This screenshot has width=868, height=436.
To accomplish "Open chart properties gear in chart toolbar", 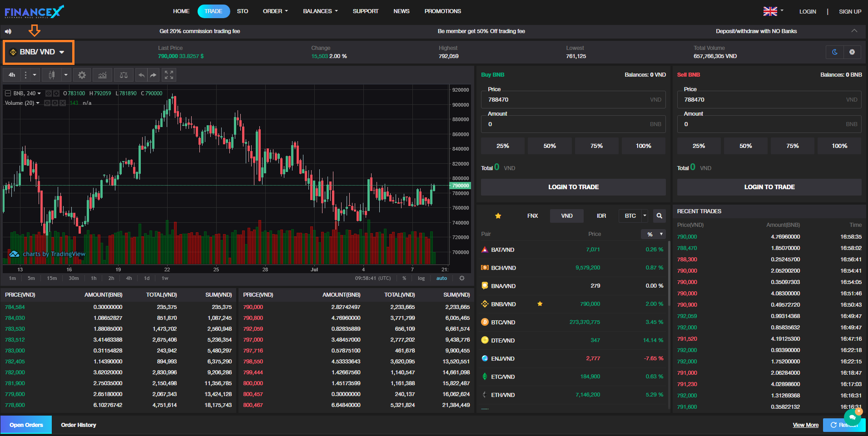I will tap(82, 75).
